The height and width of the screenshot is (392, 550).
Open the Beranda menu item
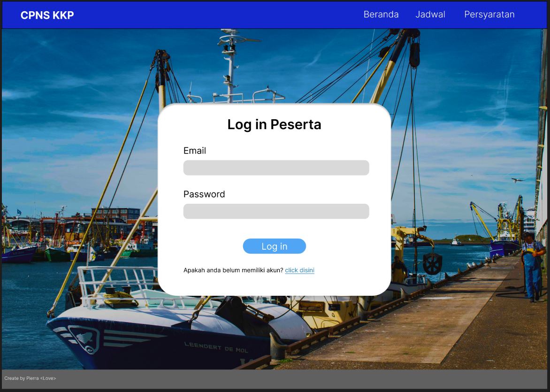(x=381, y=15)
